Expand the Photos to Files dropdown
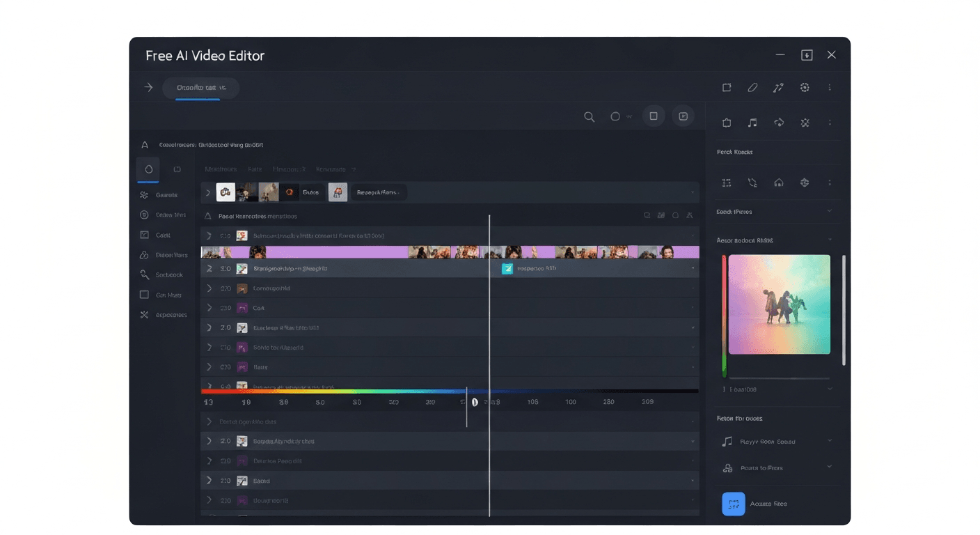The height and width of the screenshot is (535, 980). 830,467
